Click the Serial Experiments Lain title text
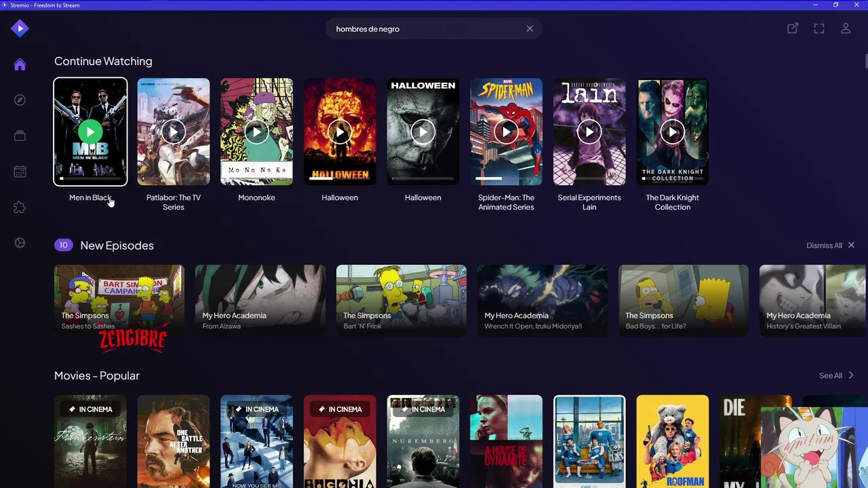 [x=589, y=202]
